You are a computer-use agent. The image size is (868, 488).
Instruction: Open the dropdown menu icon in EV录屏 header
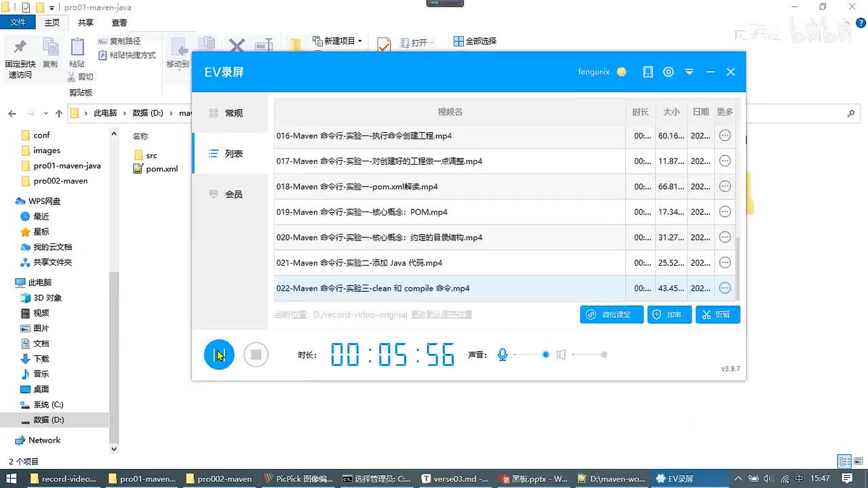click(x=690, y=72)
